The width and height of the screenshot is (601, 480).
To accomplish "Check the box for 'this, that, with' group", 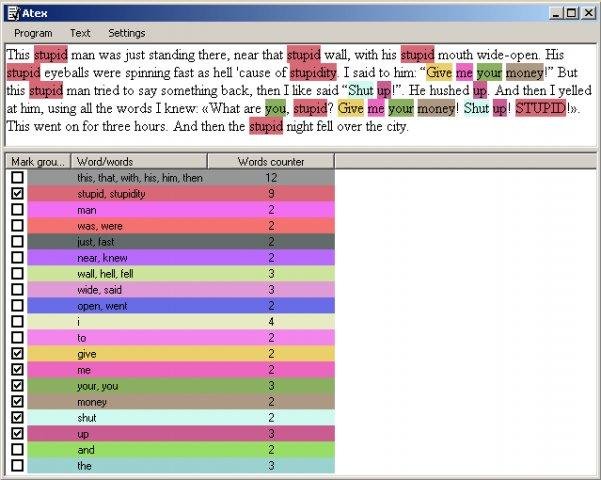I will click(17, 178).
